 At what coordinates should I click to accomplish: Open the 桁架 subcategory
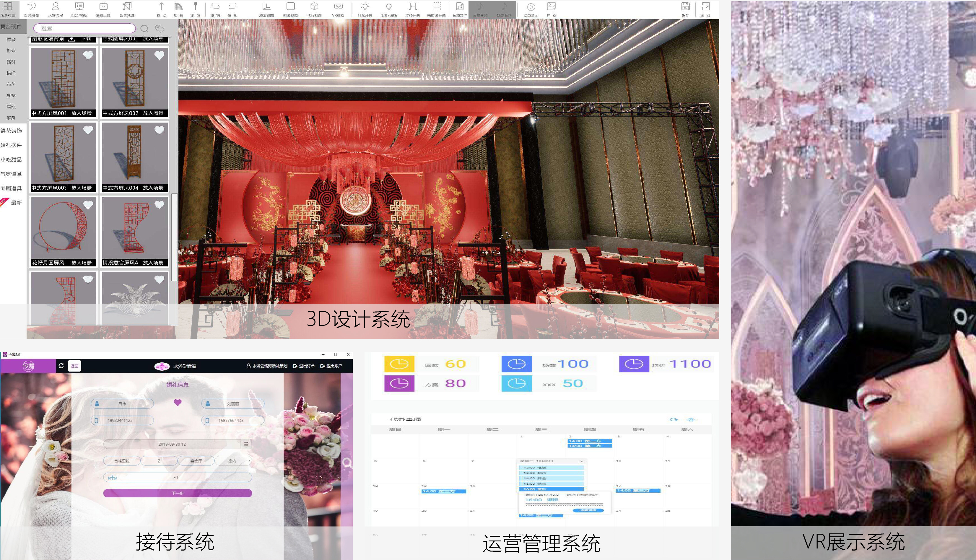coord(11,51)
